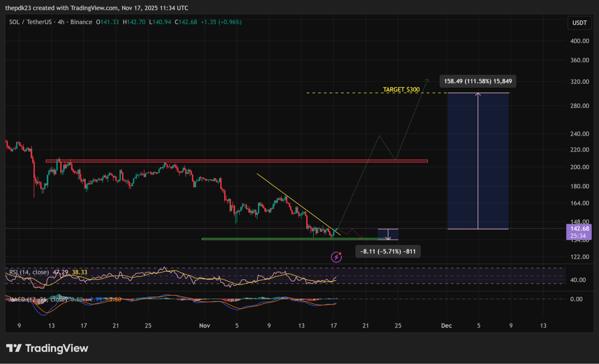Click the Nov label on time axis
The width and height of the screenshot is (599, 364).
[205, 326]
